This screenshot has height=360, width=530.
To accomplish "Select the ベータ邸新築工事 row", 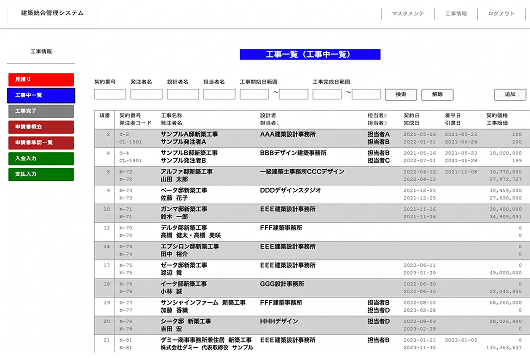I will 312,194.
